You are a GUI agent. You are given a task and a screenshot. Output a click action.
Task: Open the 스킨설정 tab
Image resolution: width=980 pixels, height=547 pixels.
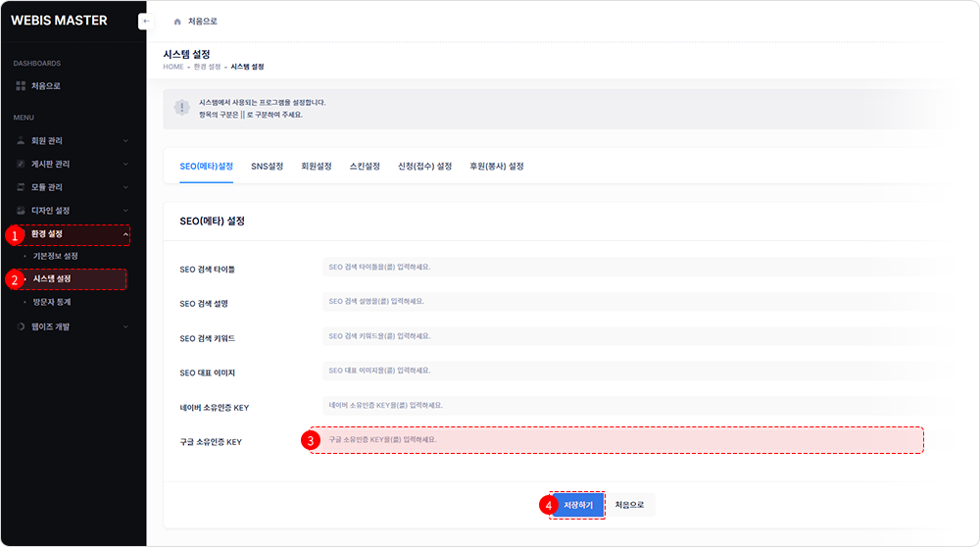365,167
